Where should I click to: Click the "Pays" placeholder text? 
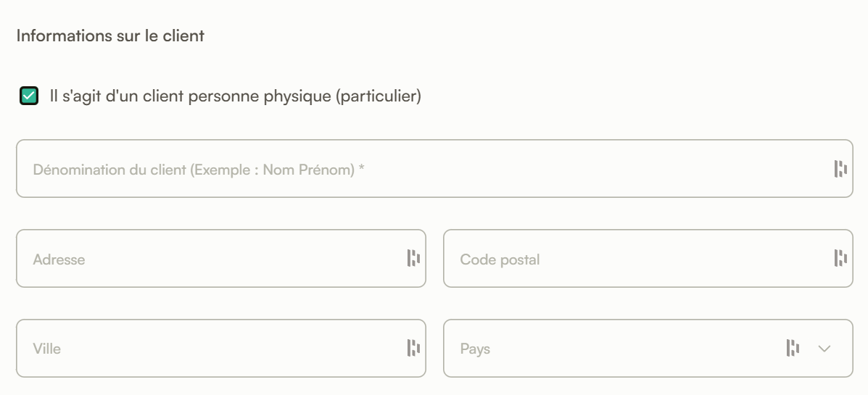point(475,349)
